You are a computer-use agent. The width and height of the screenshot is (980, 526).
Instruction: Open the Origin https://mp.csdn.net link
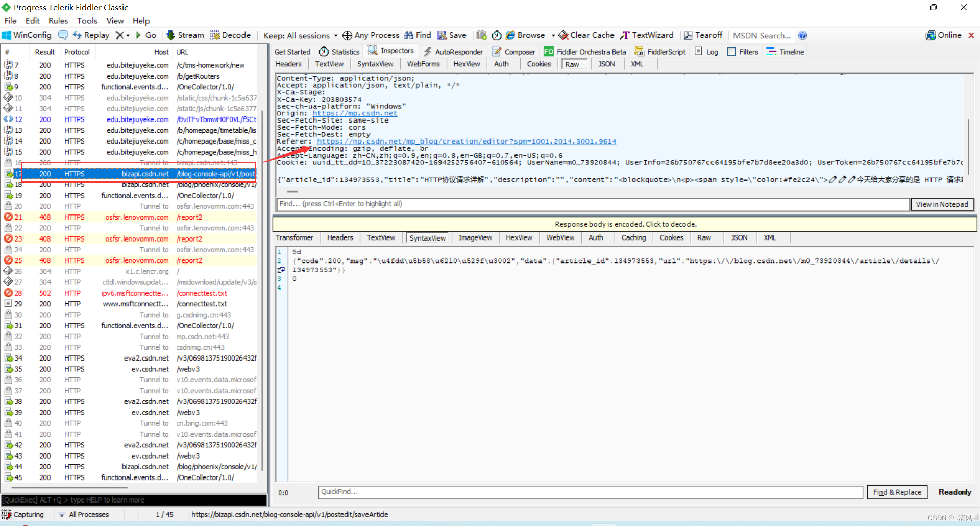pos(355,113)
